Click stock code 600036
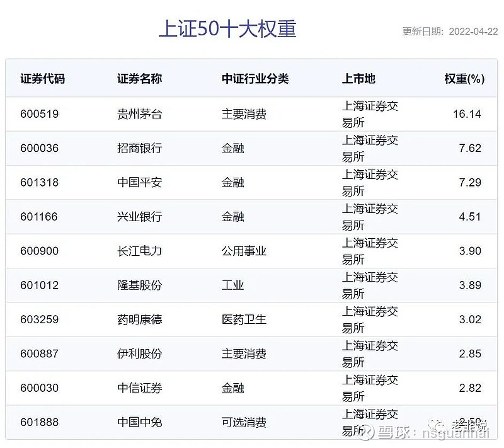Screen dimensions: 504x448 40,148
